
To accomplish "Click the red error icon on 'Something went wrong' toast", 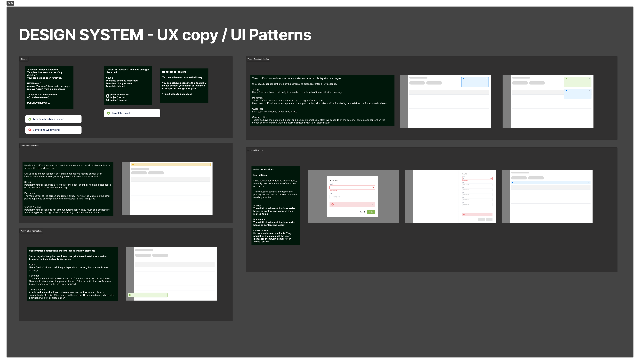I will pyautogui.click(x=30, y=130).
